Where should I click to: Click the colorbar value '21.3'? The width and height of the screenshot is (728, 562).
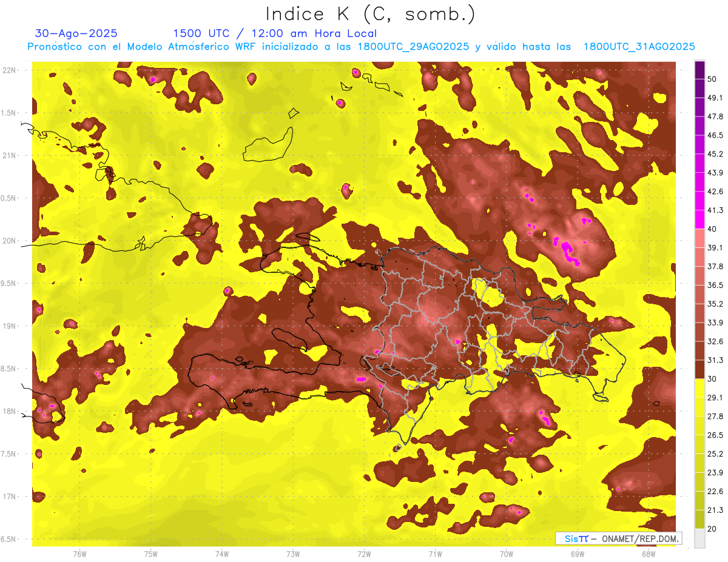(715, 510)
